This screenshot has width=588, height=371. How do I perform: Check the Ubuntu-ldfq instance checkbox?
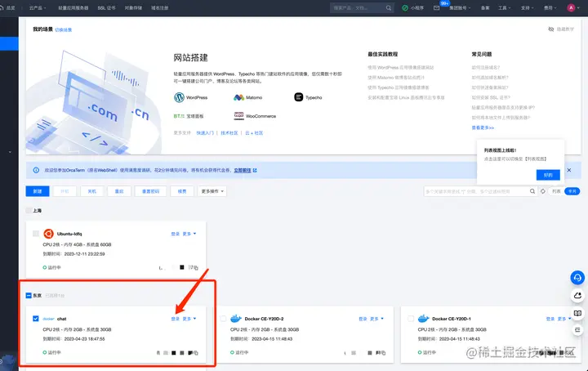click(36, 234)
